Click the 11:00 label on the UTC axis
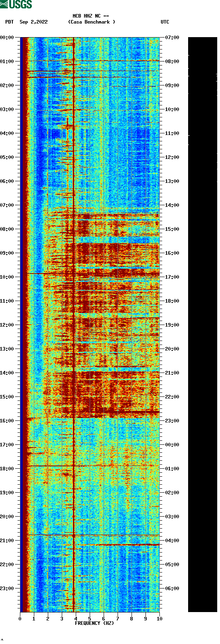 [x=172, y=133]
